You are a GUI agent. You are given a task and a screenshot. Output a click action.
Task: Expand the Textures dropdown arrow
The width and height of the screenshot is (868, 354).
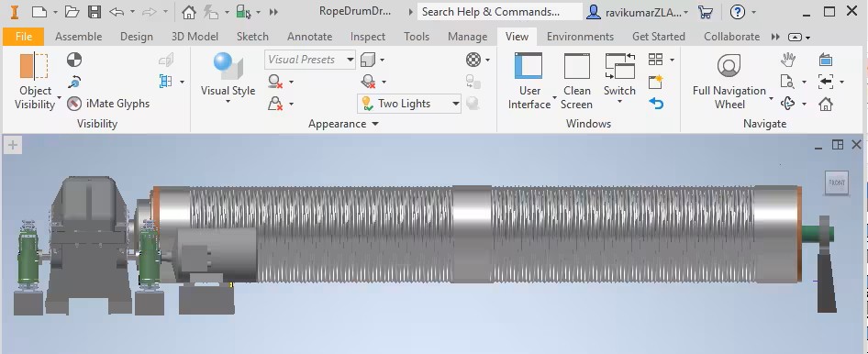click(x=488, y=60)
